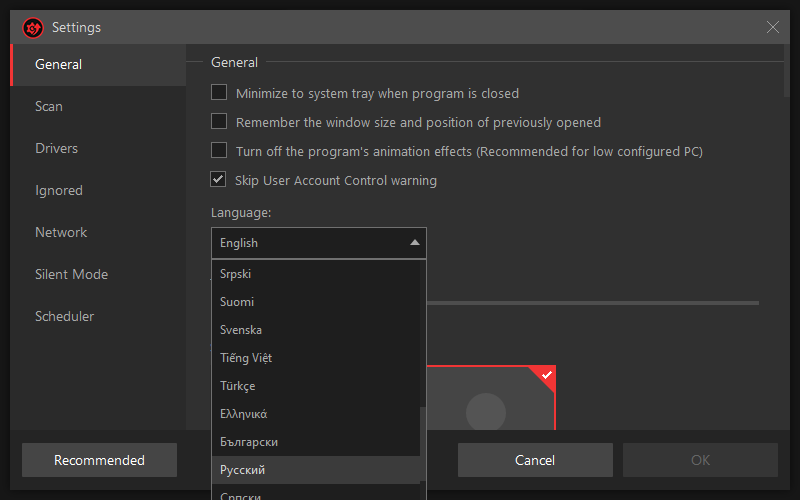Enable Minimize to system tray checkbox
800x500 pixels.
(x=219, y=92)
